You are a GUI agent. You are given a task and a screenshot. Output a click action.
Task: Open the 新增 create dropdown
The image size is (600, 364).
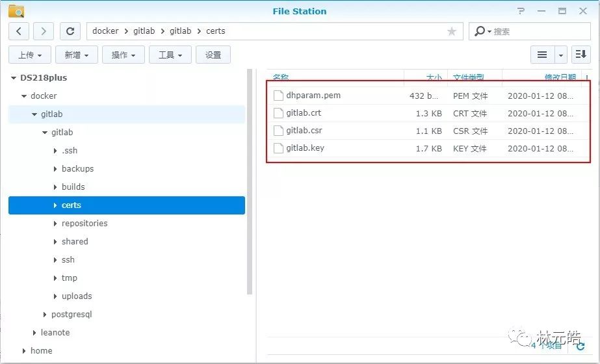77,55
